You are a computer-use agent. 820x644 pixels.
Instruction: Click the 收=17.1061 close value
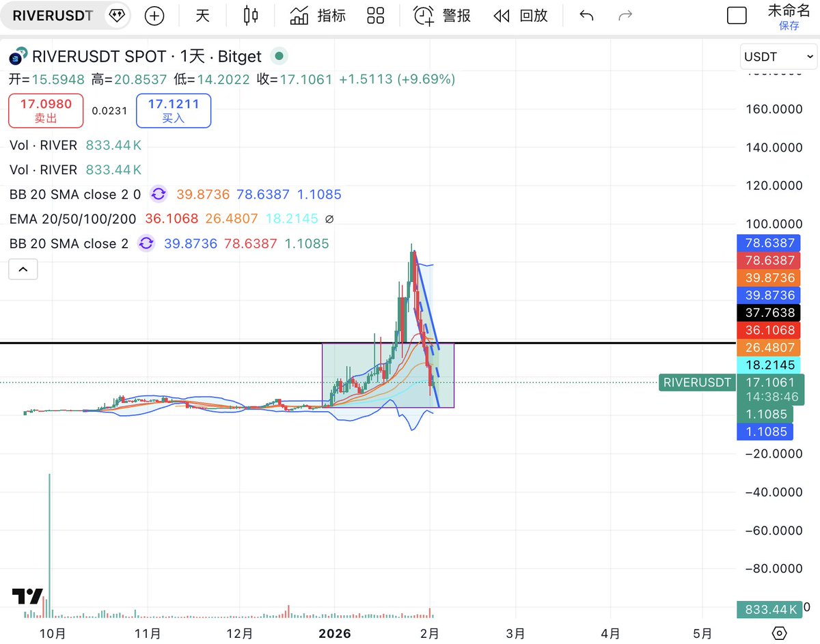point(295,79)
